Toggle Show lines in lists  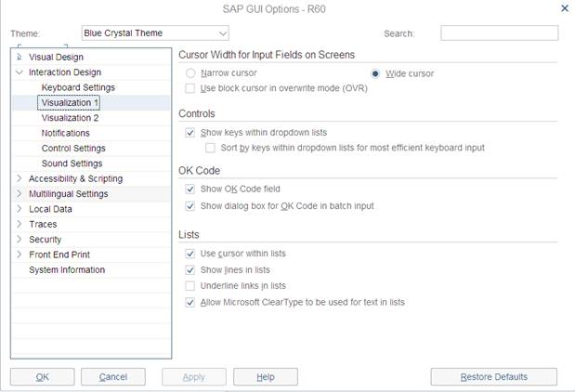189,270
